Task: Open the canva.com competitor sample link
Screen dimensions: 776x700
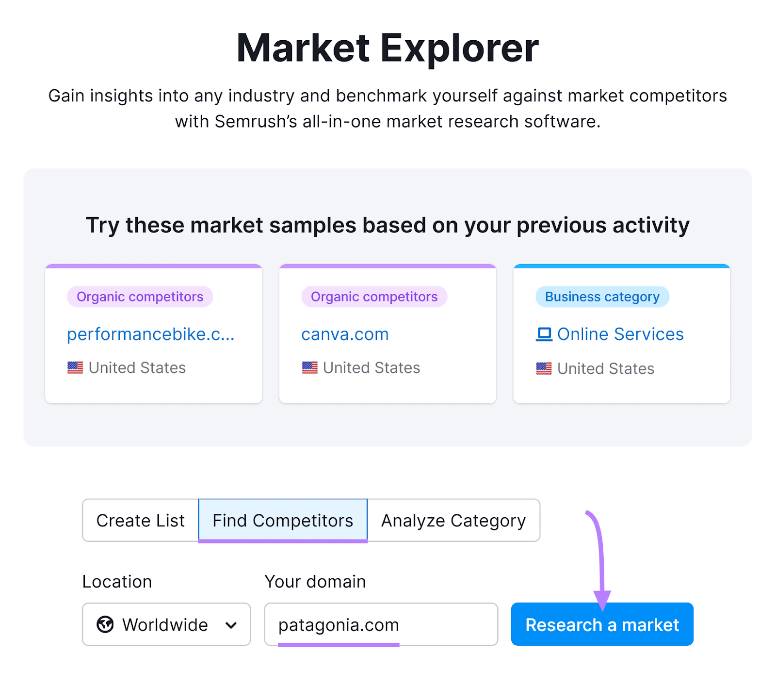Action: click(344, 334)
